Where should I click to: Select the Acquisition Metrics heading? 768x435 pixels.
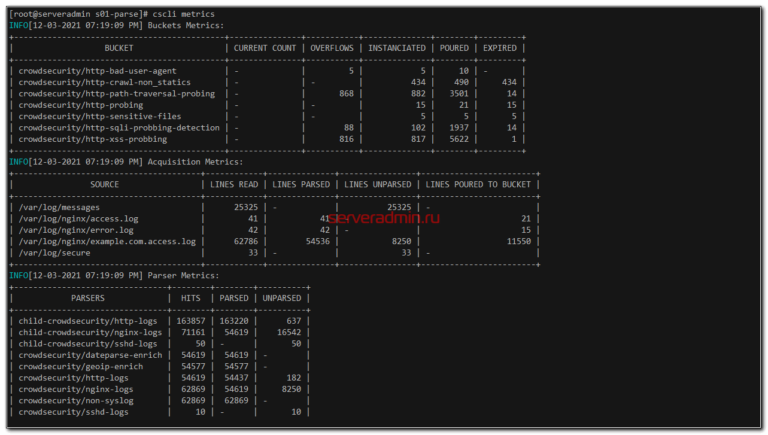coord(194,161)
